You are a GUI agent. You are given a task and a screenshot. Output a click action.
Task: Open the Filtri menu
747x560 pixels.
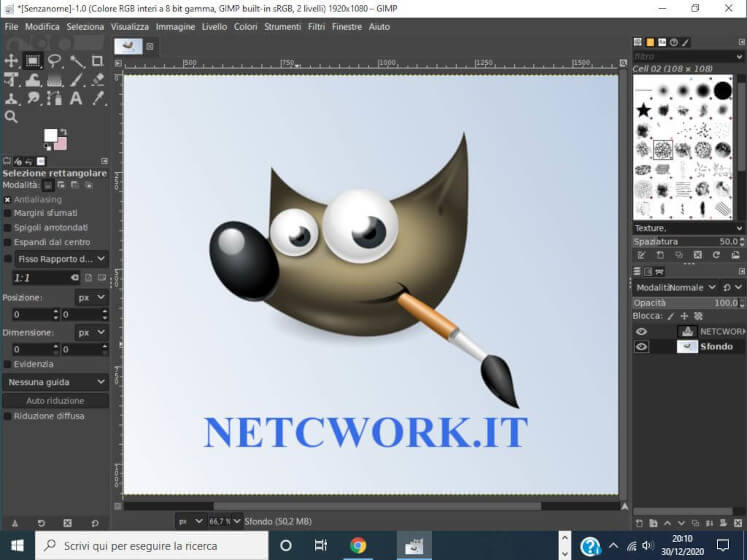316,27
